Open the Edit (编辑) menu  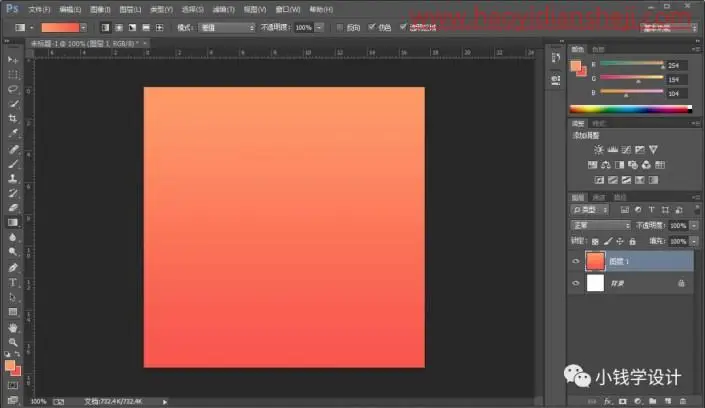(70, 9)
